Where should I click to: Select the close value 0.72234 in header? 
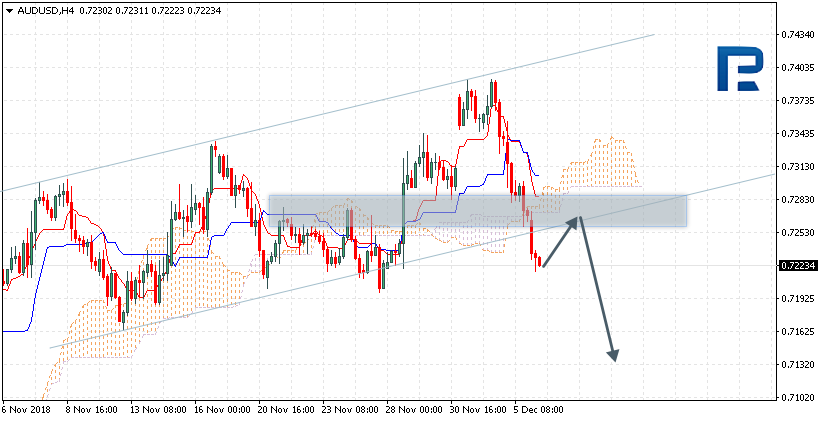[204, 10]
